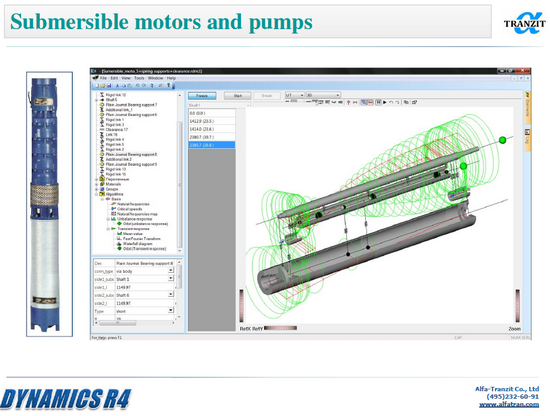Open the Edit menu

(114, 78)
